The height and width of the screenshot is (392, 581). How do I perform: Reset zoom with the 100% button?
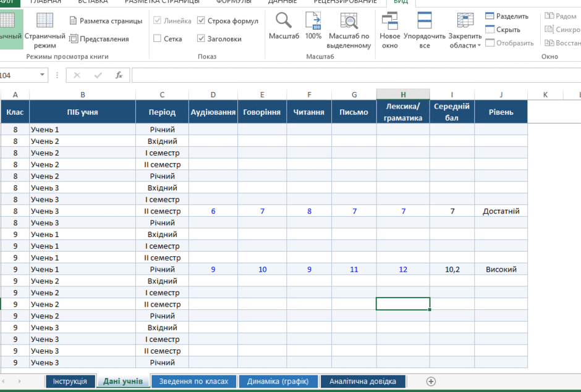click(313, 25)
